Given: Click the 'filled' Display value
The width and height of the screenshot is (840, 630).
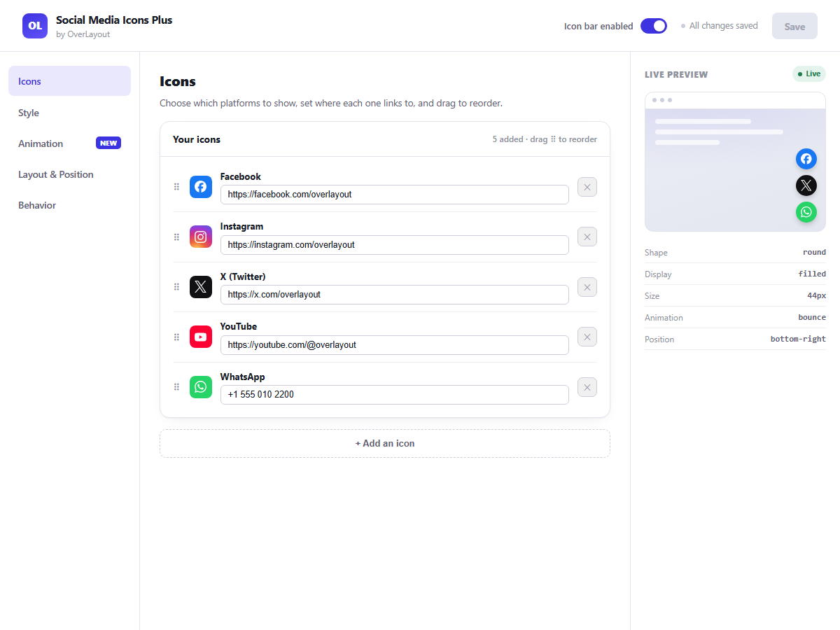Looking at the screenshot, I should pyautogui.click(x=812, y=274).
